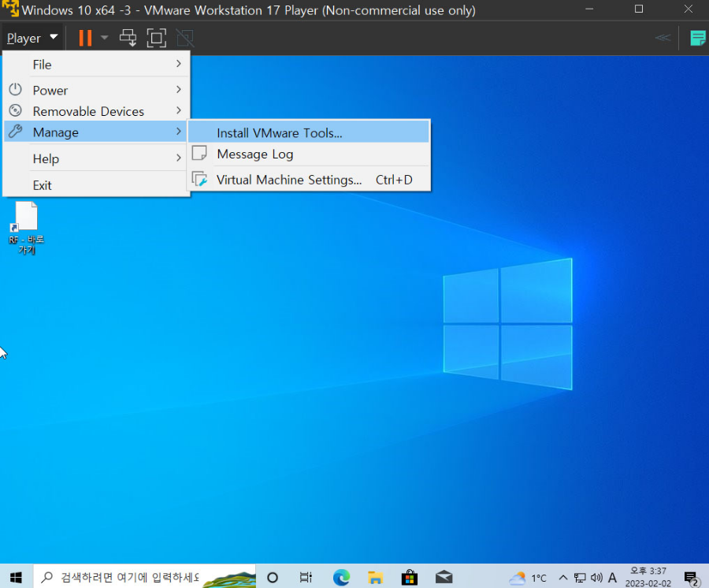709x588 pixels.
Task: Open Task View on guest taskbar
Action: click(306, 577)
